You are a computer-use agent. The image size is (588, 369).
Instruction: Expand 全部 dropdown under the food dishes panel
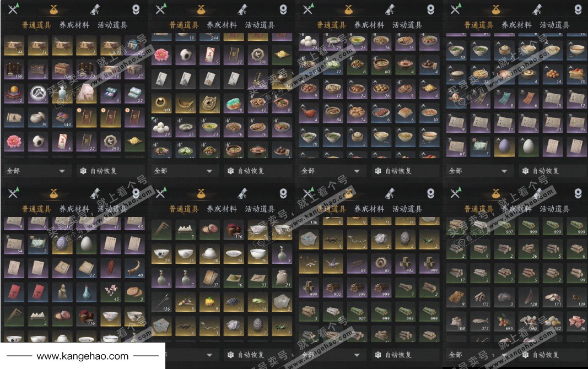point(331,171)
